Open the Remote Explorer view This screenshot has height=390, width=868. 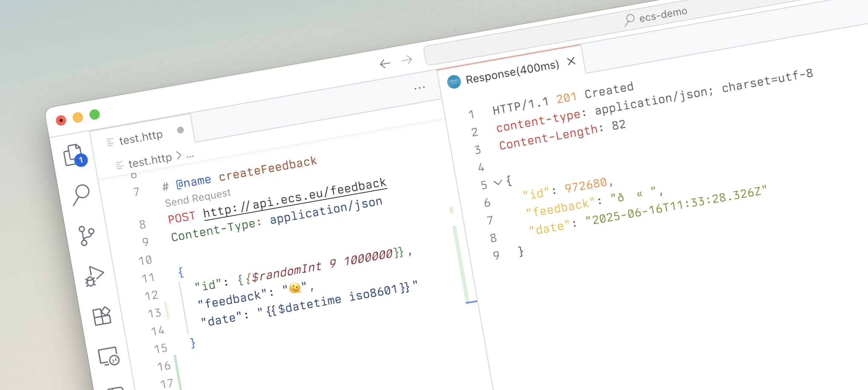pos(109,356)
